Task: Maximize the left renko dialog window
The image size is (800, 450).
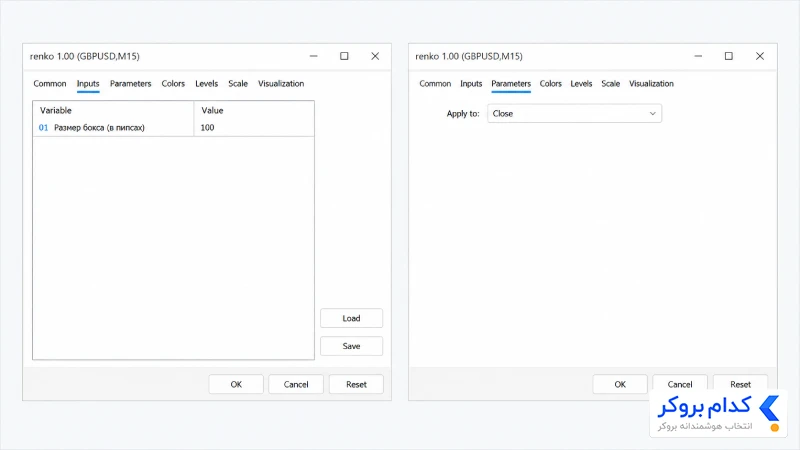Action: (344, 56)
